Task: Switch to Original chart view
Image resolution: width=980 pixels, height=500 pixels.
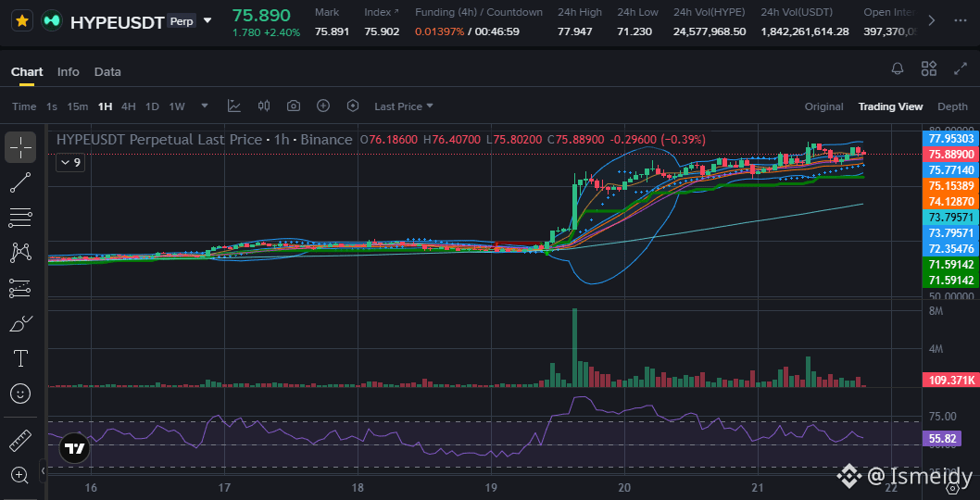Action: 823,106
